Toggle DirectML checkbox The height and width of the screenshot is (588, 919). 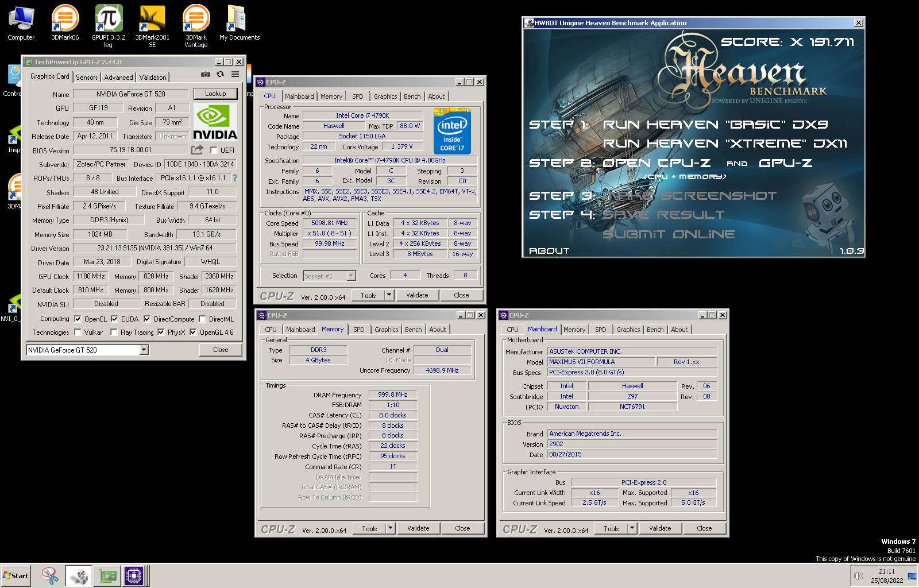(202, 319)
